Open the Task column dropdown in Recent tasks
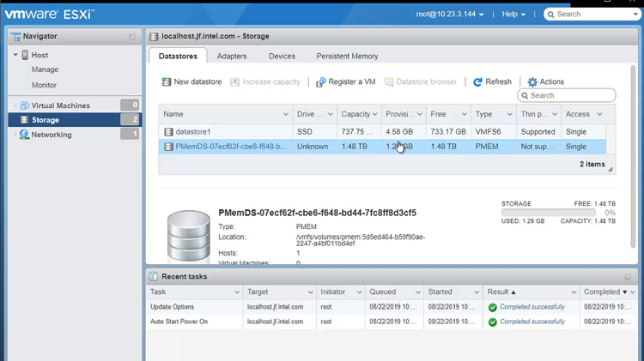This screenshot has height=361, width=644. (237, 292)
